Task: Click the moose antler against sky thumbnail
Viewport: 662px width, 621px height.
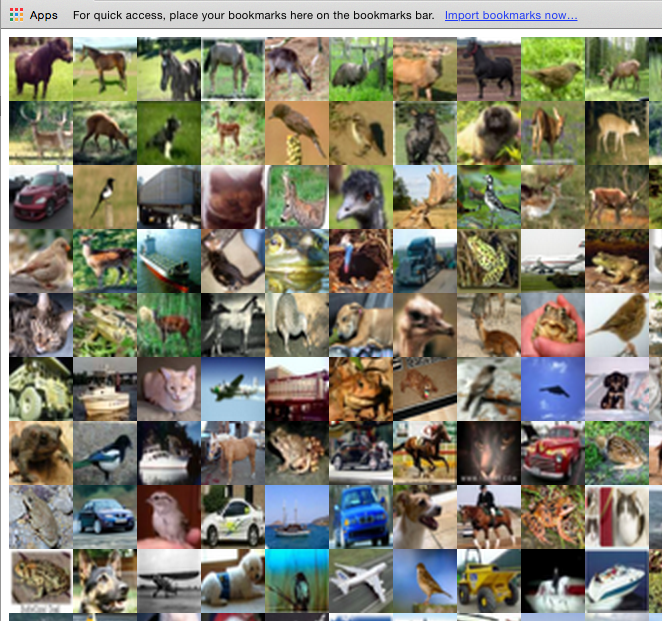Action: 425,197
